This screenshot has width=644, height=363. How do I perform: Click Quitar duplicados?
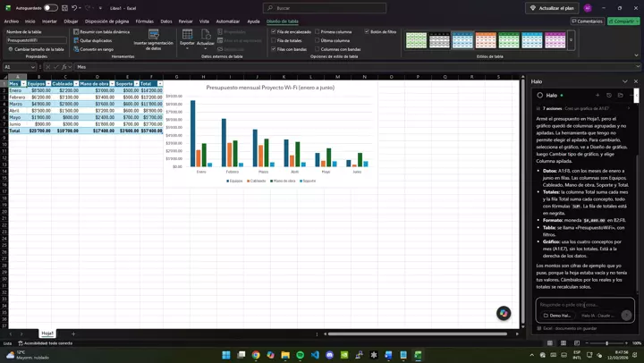pyautogui.click(x=93, y=40)
